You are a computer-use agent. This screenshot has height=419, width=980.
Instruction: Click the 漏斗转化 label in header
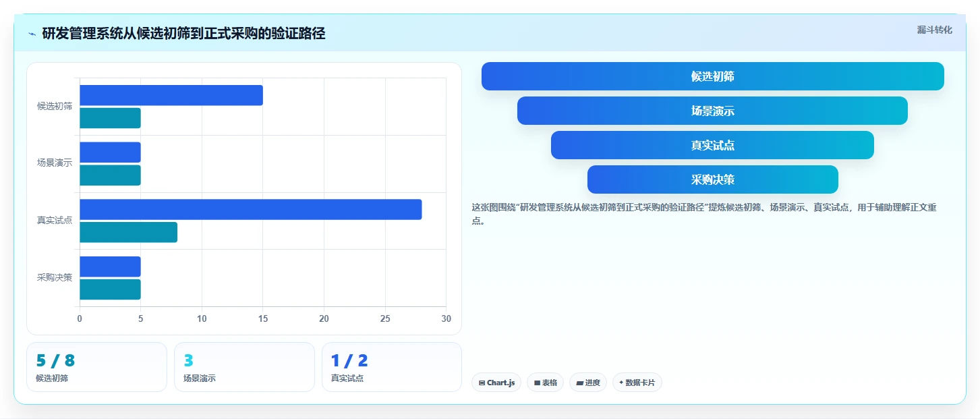tap(934, 30)
